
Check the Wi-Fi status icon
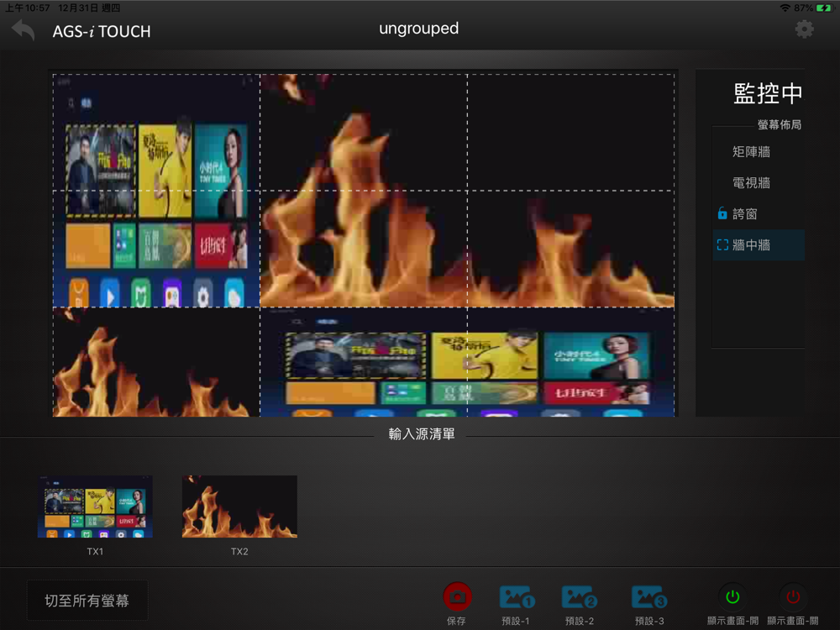pyautogui.click(x=785, y=8)
